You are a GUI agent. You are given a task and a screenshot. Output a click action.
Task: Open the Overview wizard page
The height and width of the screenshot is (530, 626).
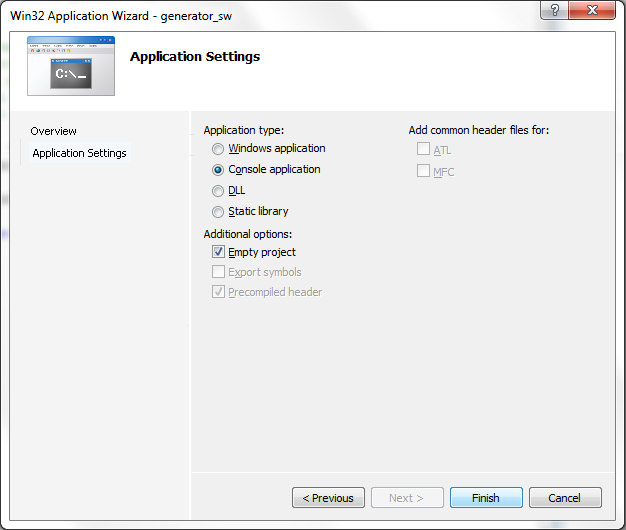pyautogui.click(x=53, y=131)
